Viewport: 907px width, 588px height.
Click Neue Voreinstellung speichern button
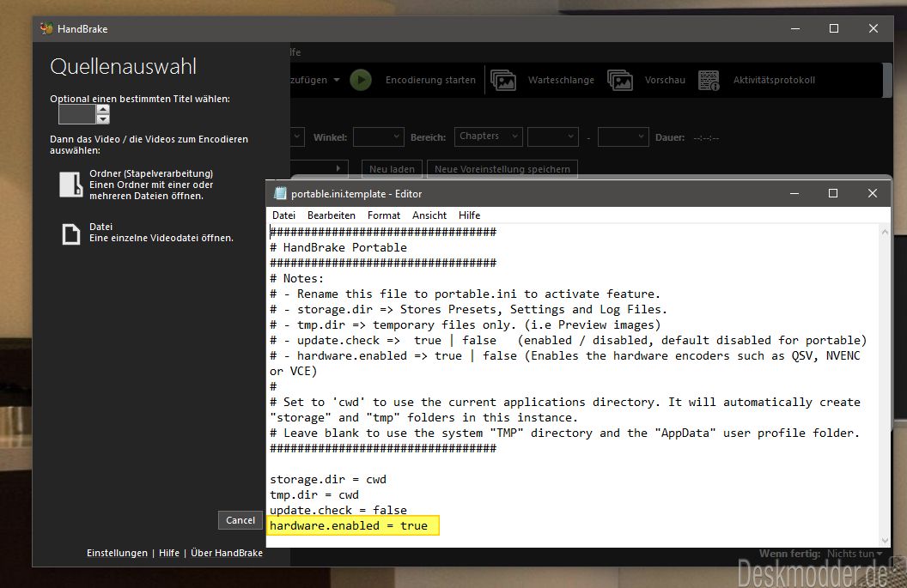[502, 169]
